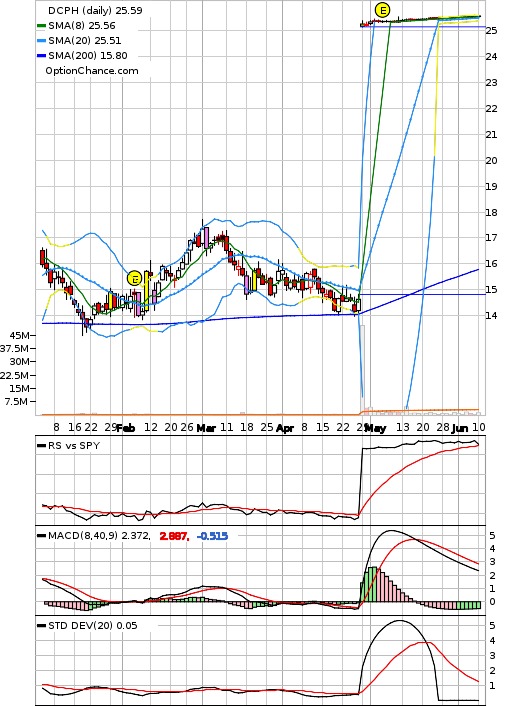The height and width of the screenshot is (706, 526).
Task: Click the MACD(8,40,9) indicator label
Action: 99,536
